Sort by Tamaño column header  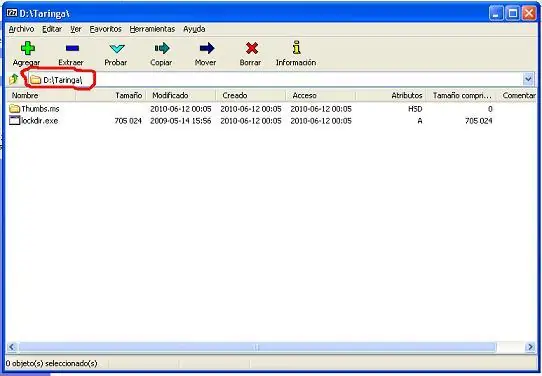(111, 95)
